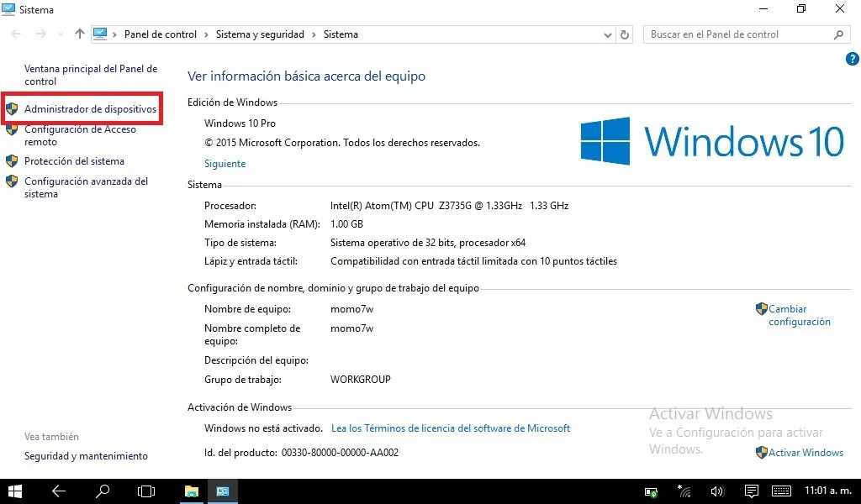Screen dimensions: 861x504
Task: Open taskbar search magnifier
Action: (103, 491)
